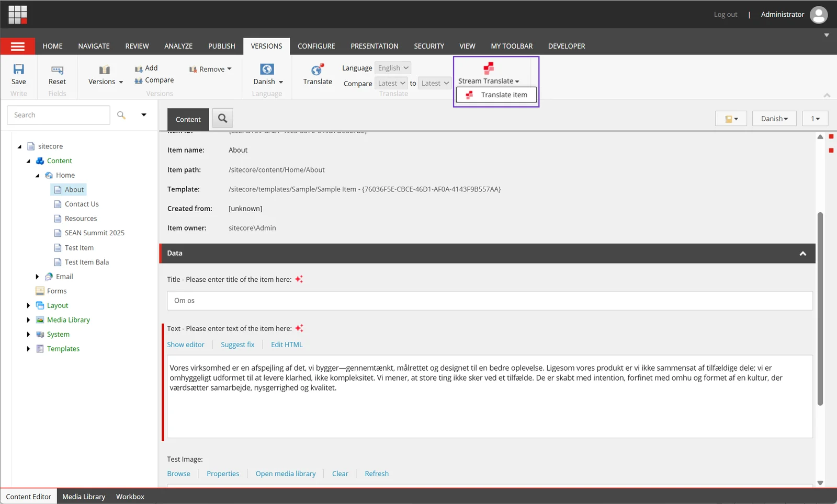
Task: Open the search tab next to Content
Action: click(223, 119)
